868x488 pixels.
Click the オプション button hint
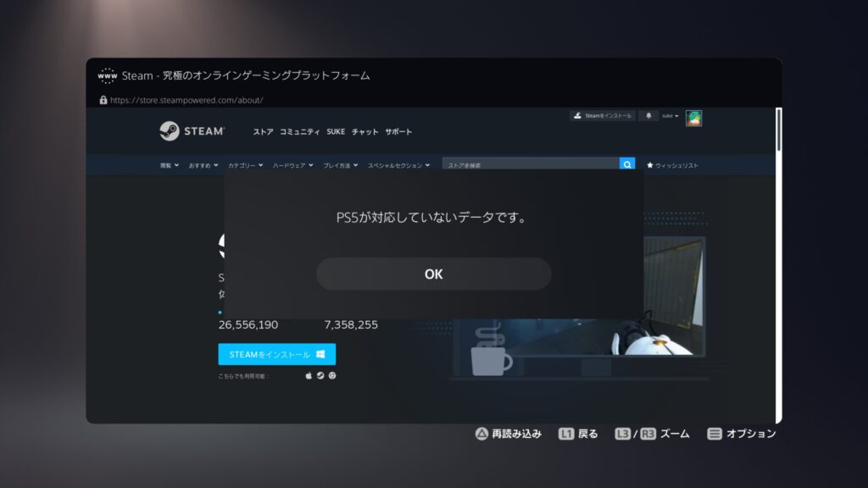click(741, 434)
